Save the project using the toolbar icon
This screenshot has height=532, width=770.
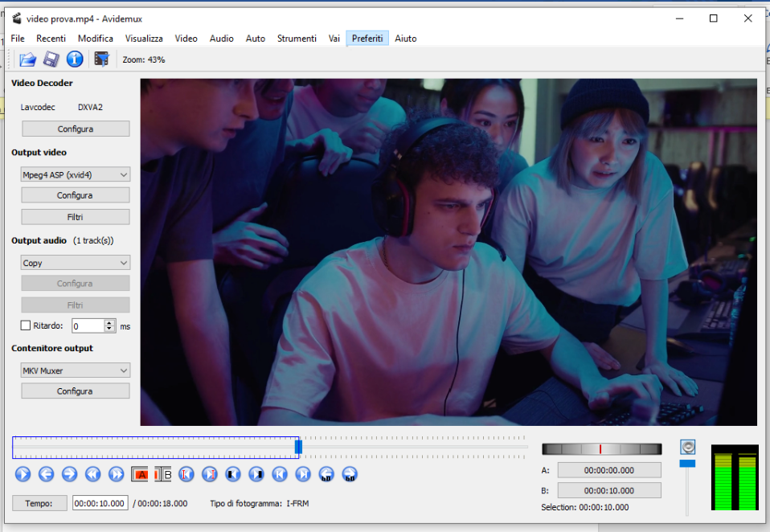(x=51, y=59)
